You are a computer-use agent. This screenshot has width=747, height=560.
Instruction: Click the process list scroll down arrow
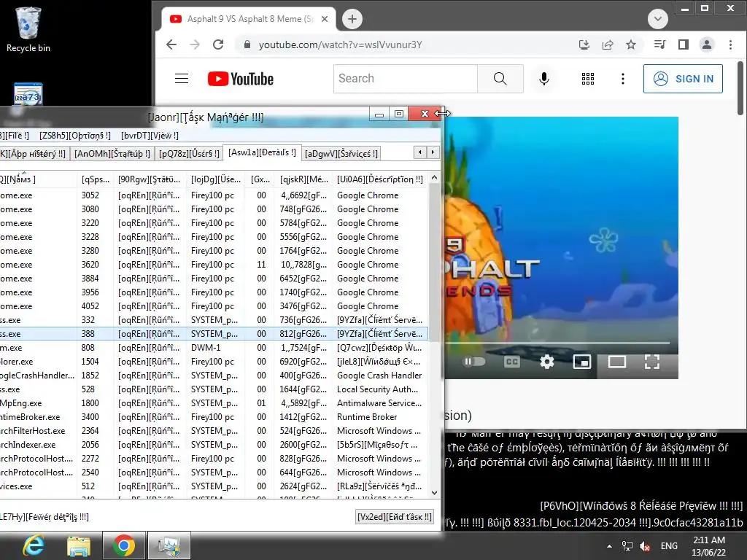click(434, 493)
